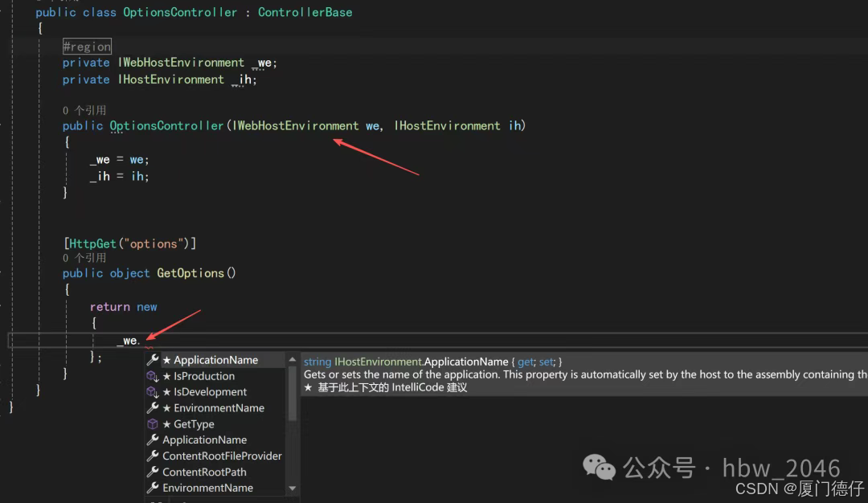
Task: Click the '_ih' field name in the private declaration
Action: [x=242, y=80]
